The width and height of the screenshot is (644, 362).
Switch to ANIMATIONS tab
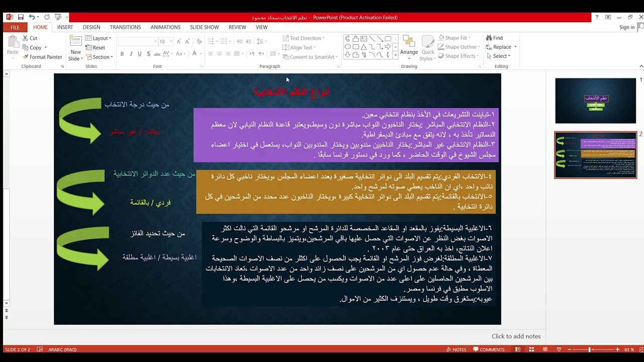tap(166, 27)
